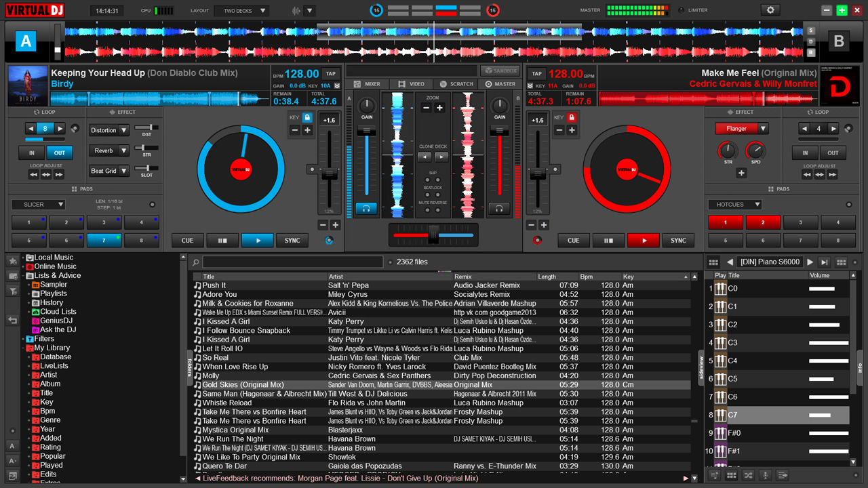Click deck B SYNC button
This screenshot has width=868, height=488.
678,241
